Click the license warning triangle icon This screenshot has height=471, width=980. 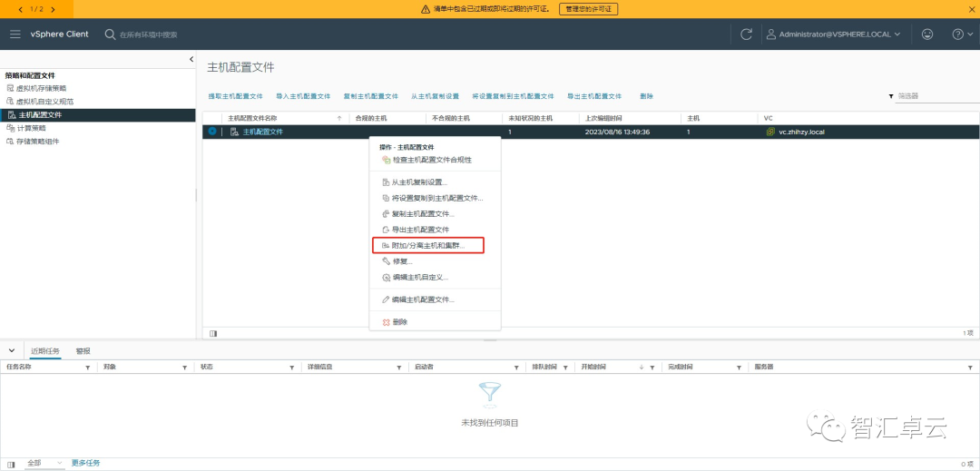point(425,9)
